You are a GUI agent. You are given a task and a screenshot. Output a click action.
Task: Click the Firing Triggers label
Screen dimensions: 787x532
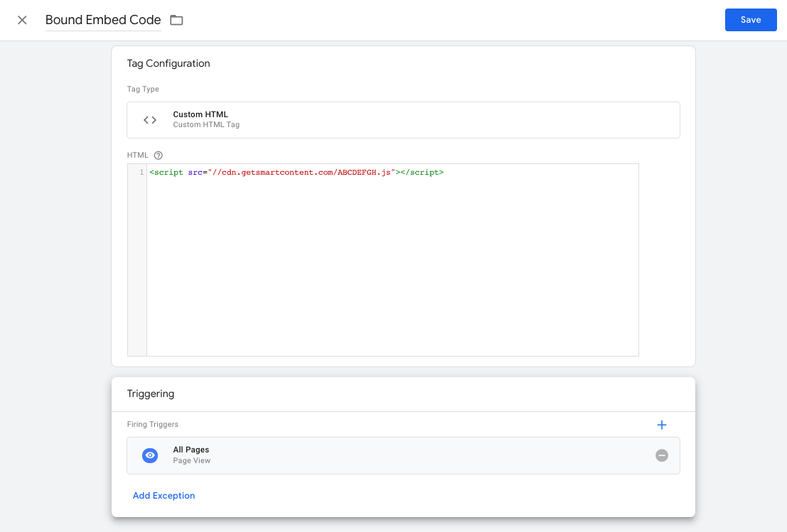[x=153, y=424]
